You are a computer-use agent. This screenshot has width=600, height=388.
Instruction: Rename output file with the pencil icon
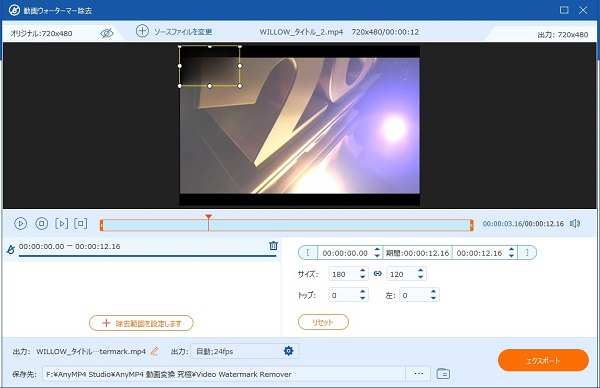pyautogui.click(x=155, y=351)
